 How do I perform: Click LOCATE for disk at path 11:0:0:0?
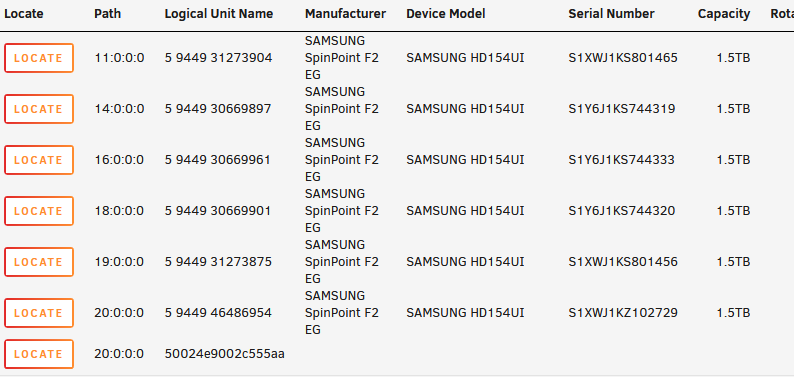pyautogui.click(x=39, y=58)
